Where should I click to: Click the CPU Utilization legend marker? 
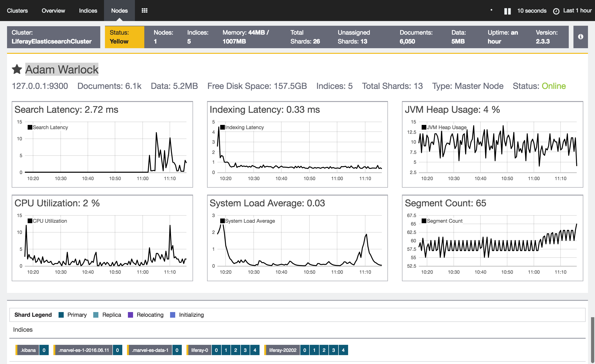[30, 221]
